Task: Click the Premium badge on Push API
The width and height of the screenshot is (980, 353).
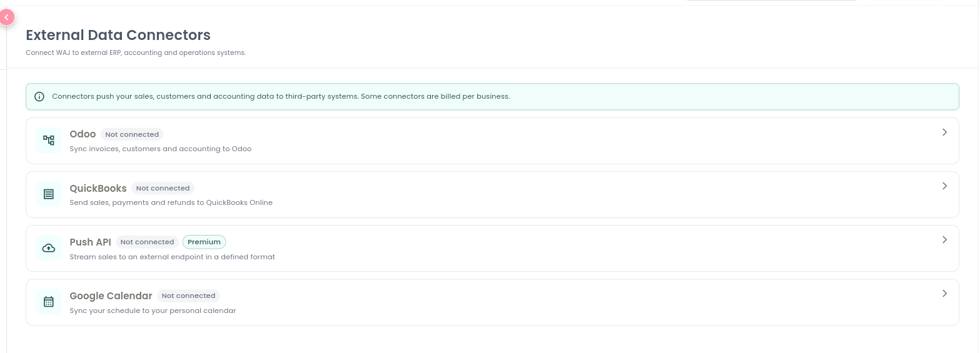Action: coord(204,242)
